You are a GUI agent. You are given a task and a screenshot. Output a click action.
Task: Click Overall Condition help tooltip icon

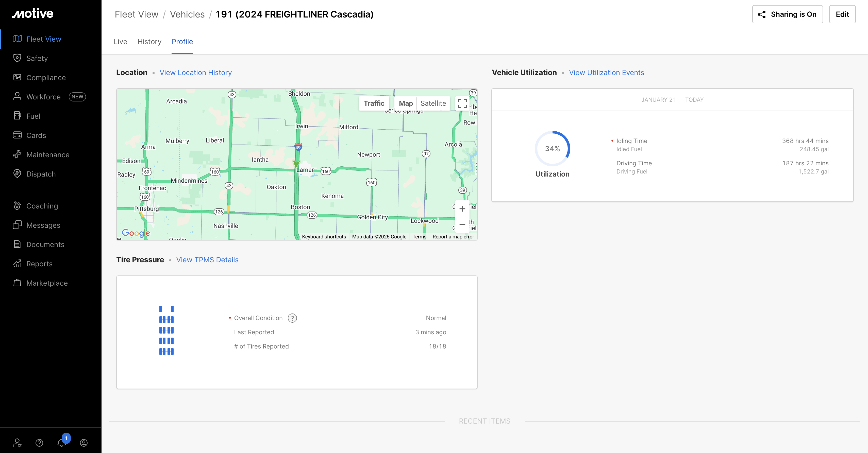tap(292, 318)
